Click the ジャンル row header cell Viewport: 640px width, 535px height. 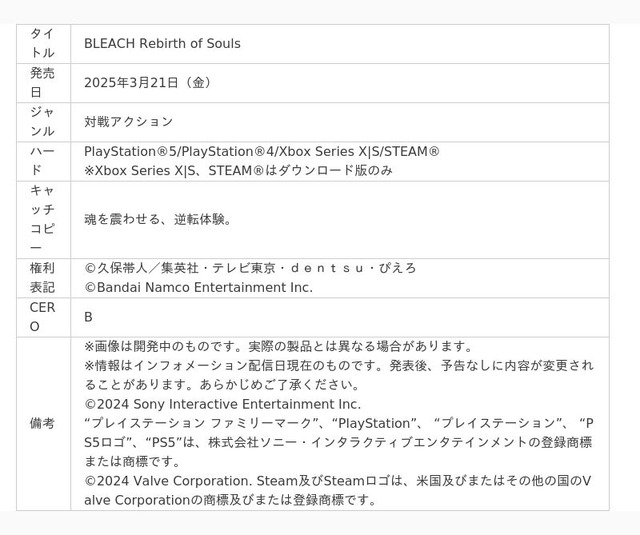pos(43,122)
